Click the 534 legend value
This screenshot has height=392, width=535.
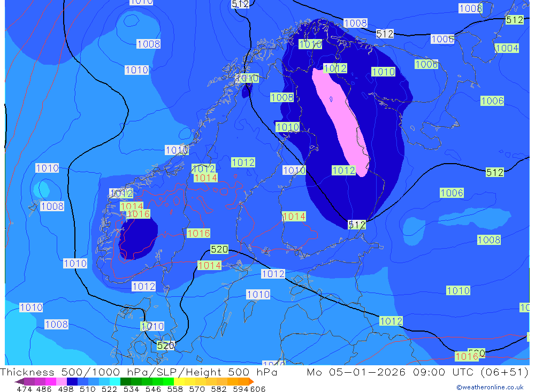pyautogui.click(x=132, y=389)
